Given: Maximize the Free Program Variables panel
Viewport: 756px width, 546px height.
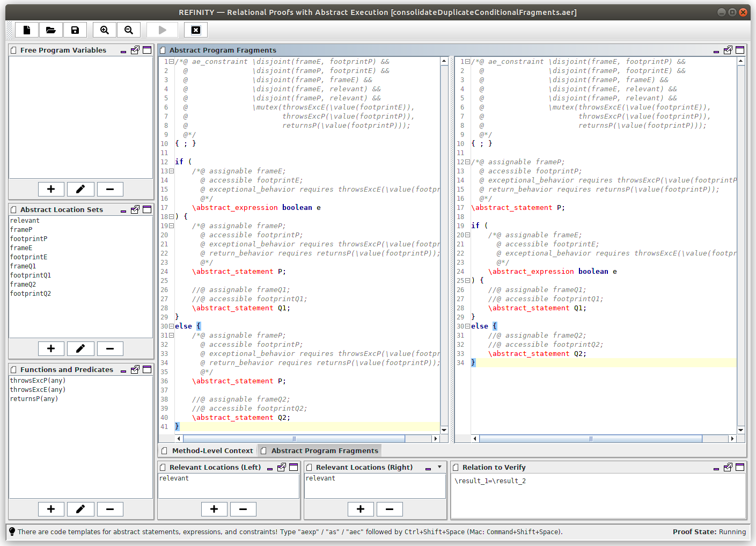Looking at the screenshot, I should (147, 50).
